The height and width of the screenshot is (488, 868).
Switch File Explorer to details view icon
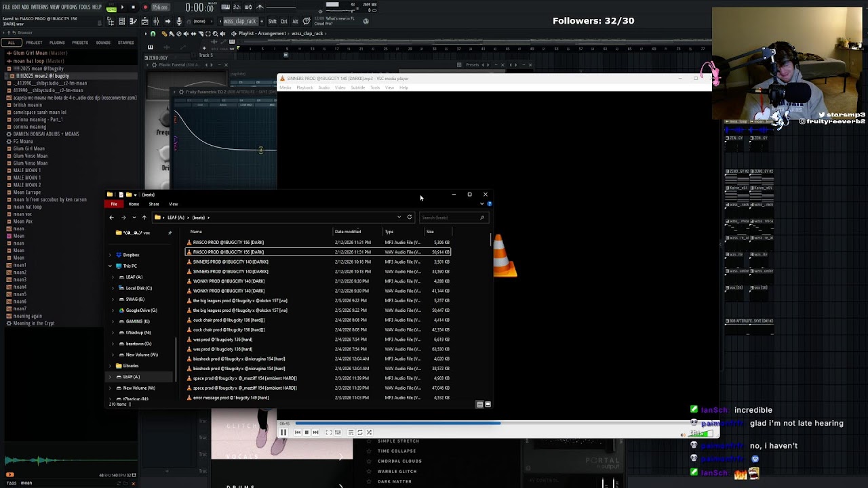click(479, 405)
